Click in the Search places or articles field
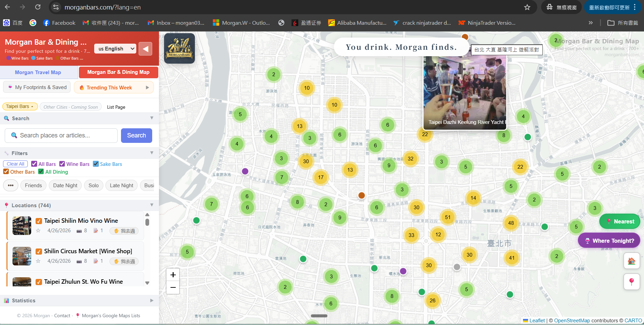The image size is (644, 325). click(x=61, y=135)
